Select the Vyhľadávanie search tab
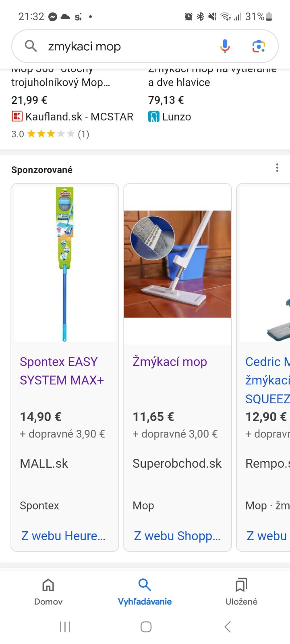290x644 pixels. [145, 591]
